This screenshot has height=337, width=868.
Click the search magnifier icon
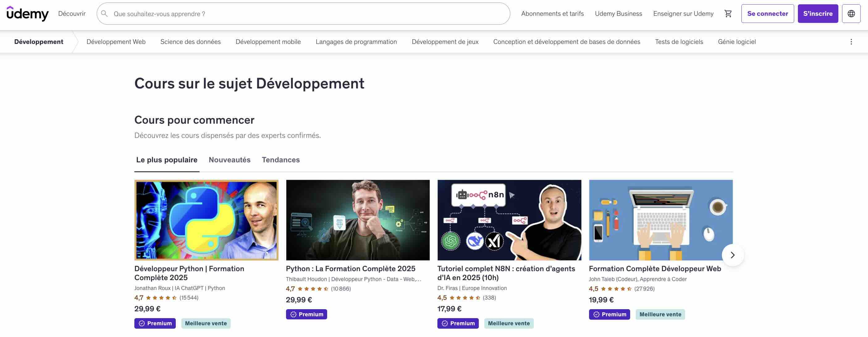click(x=104, y=14)
